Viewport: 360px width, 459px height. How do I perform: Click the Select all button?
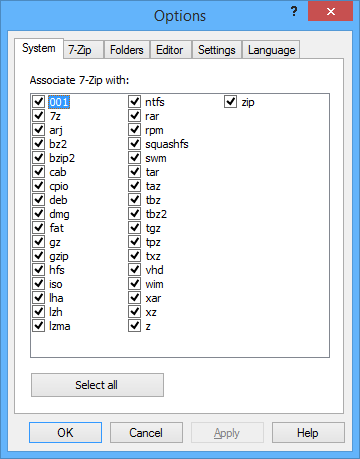coord(97,385)
